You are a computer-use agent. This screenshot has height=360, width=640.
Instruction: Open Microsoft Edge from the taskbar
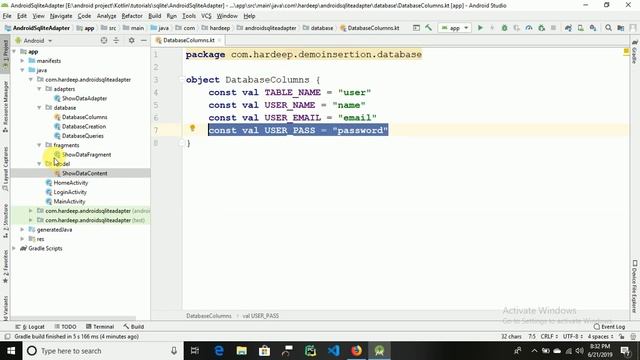click(x=219, y=351)
